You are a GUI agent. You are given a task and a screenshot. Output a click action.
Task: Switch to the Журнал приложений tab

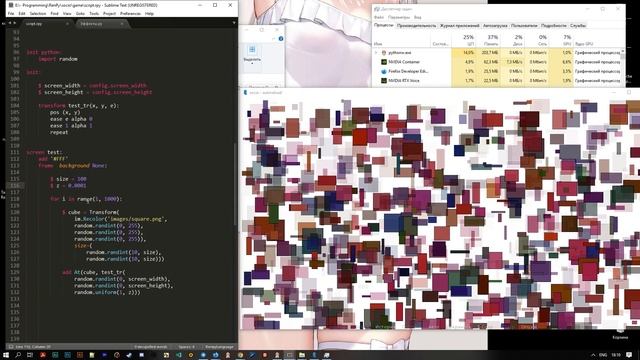459,25
